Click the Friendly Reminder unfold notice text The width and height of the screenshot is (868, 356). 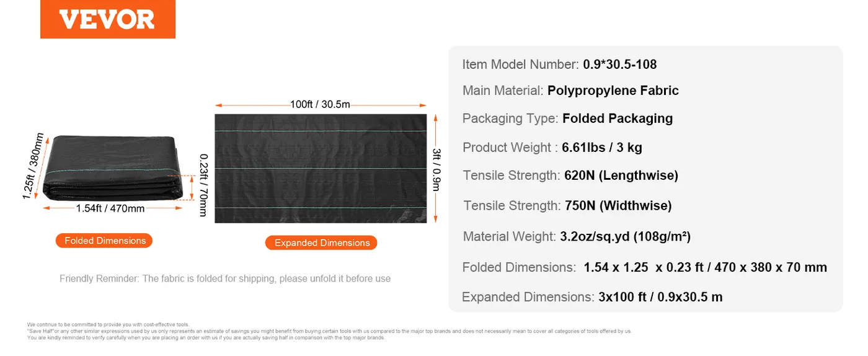[x=225, y=278]
